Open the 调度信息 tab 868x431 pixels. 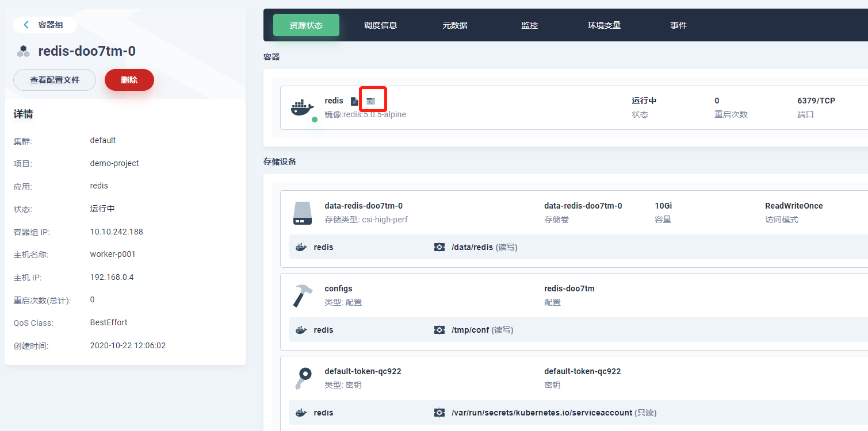click(x=381, y=25)
